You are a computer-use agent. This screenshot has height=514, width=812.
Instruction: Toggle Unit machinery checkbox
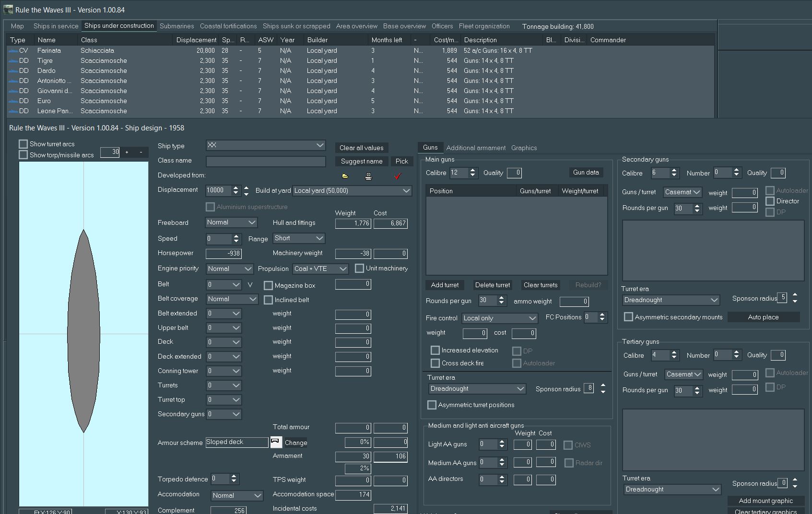point(359,268)
